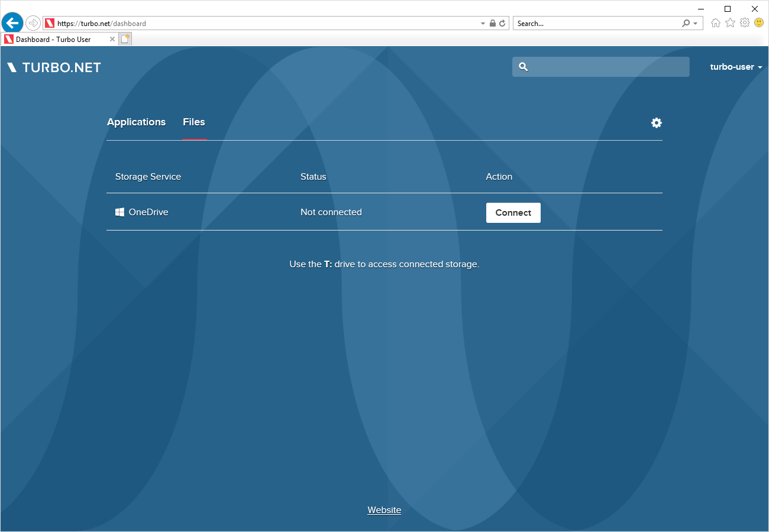
Task: Click the smiley feedback icon
Action: point(758,22)
